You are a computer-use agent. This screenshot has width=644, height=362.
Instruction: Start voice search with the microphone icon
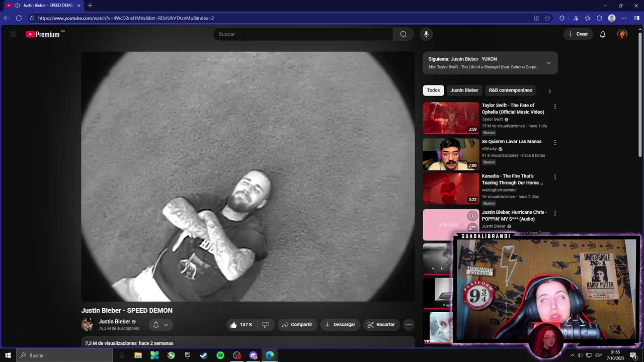click(x=426, y=34)
